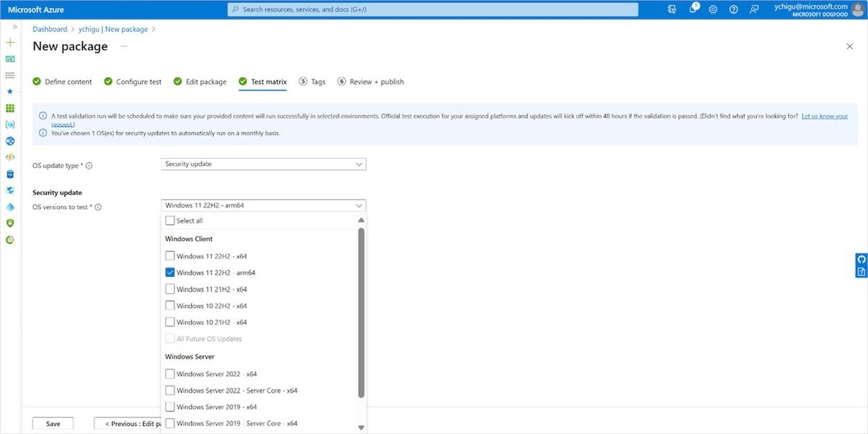Check Windows Server 2022 - x64
This screenshot has width=868, height=434.
170,374
